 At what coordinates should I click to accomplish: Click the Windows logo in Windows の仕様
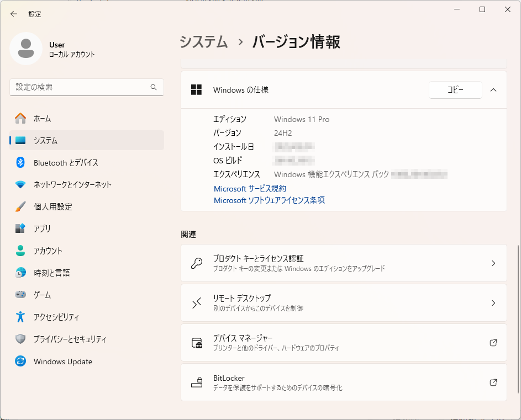click(196, 89)
